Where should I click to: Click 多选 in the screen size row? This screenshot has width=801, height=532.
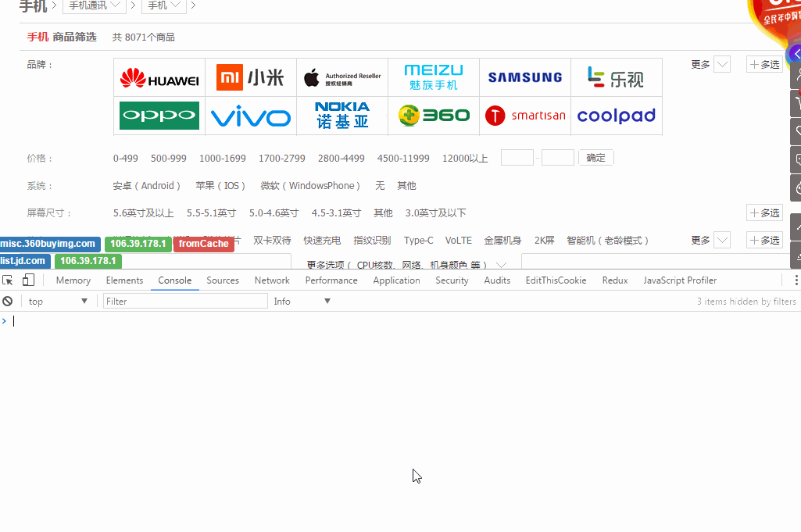tap(765, 213)
